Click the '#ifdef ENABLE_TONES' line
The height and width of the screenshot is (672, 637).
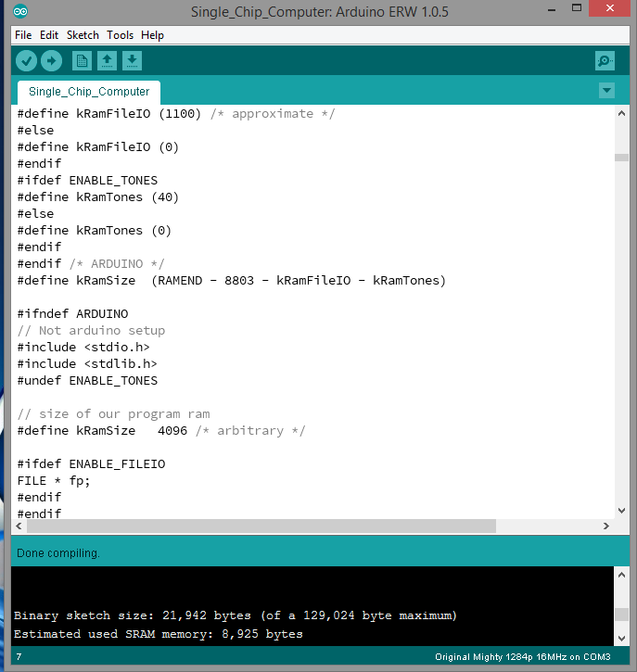(x=87, y=181)
